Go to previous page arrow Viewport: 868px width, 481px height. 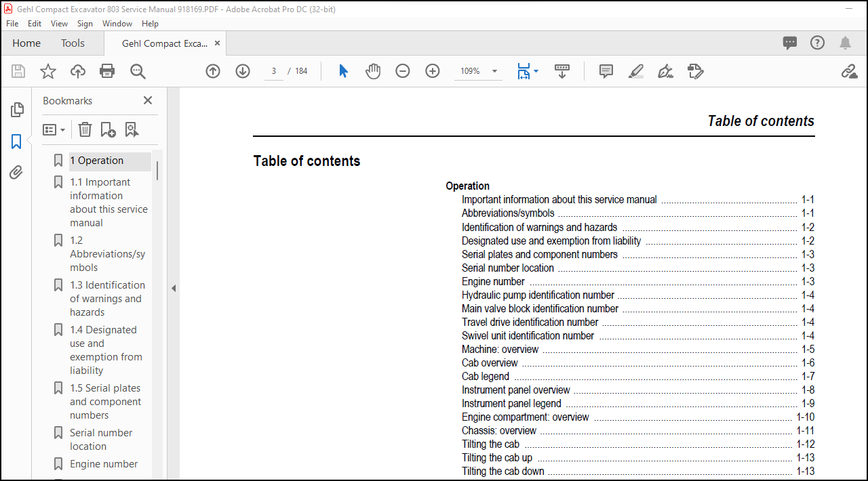point(213,71)
